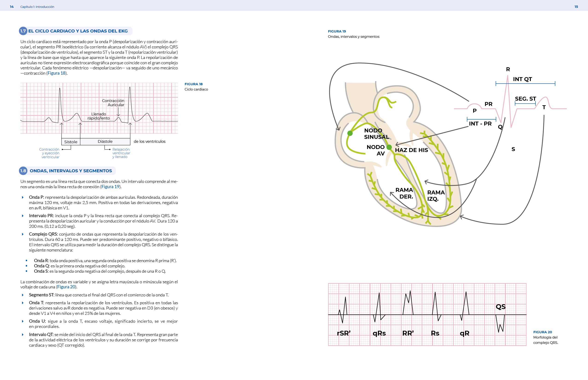Click the 1.8 section number badge
The height and width of the screenshot is (380, 588).
click(x=23, y=171)
